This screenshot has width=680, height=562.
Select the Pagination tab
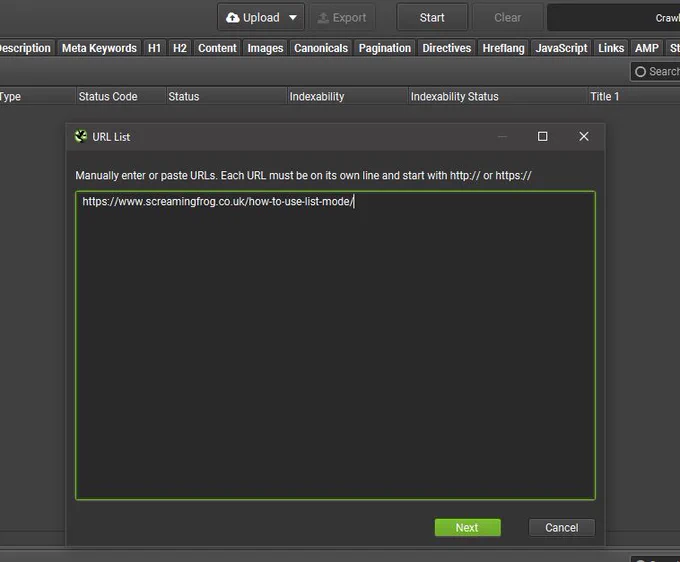click(x=385, y=48)
